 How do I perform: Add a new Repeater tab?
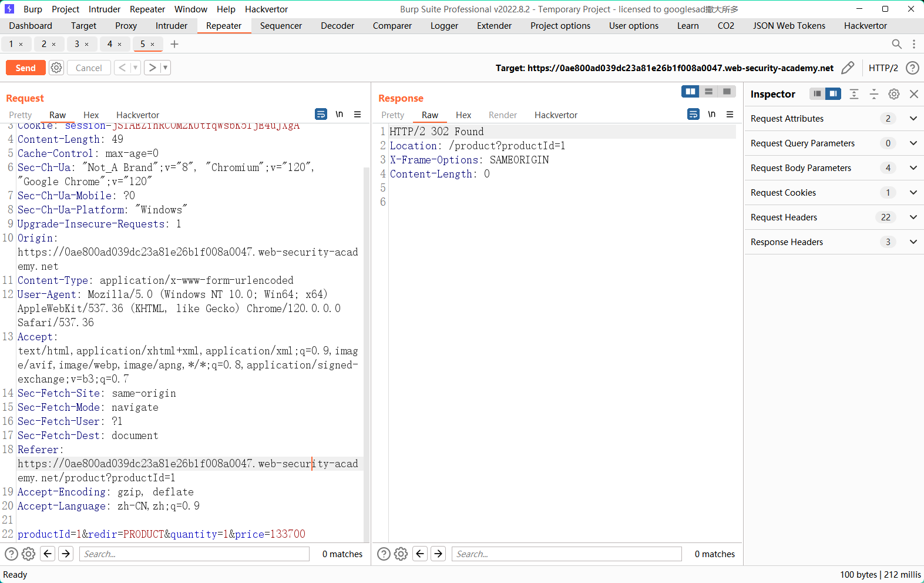click(x=174, y=44)
